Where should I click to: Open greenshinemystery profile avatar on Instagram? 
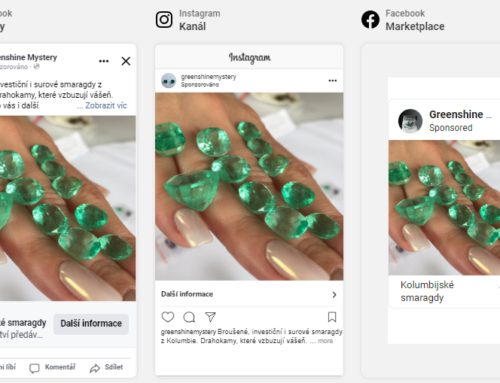[168, 81]
